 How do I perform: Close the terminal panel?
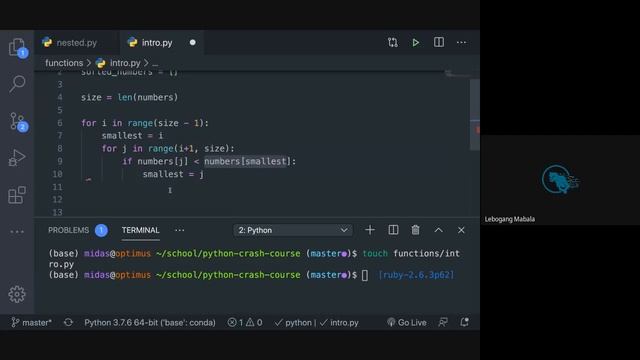tap(461, 230)
